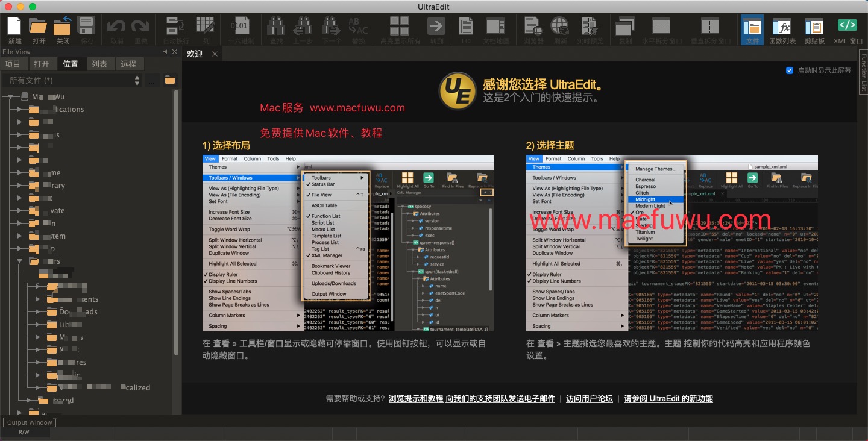Click 水平拆分窗口 horizontal split icon
Screen dimensions: 868x441
coord(661,30)
